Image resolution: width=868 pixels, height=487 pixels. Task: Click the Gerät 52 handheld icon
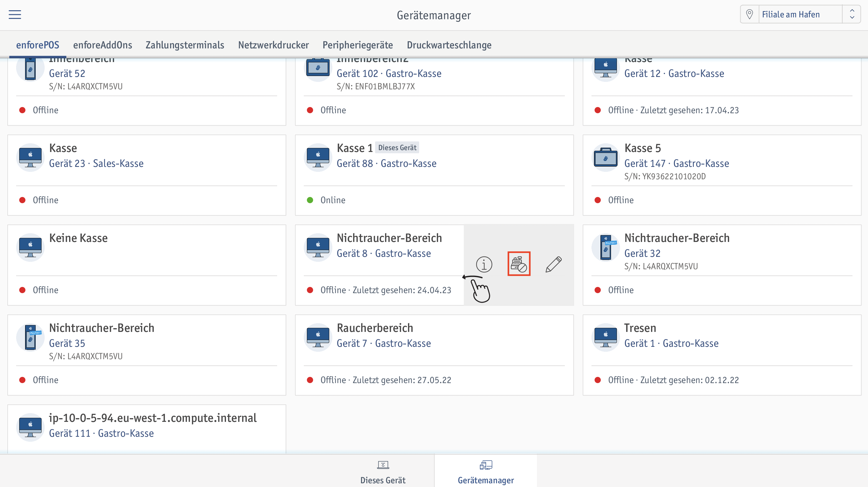[x=30, y=69]
